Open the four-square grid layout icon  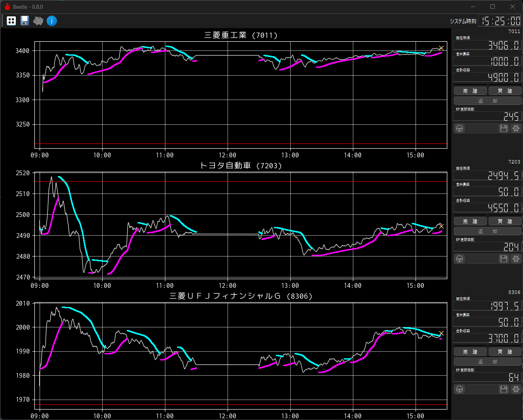[11, 21]
